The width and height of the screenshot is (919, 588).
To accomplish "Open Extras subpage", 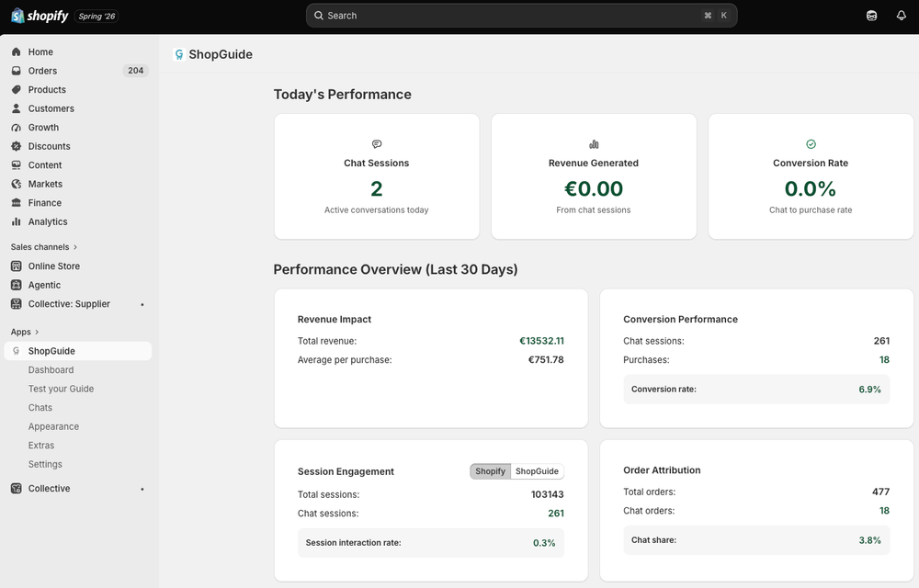I will [41, 445].
